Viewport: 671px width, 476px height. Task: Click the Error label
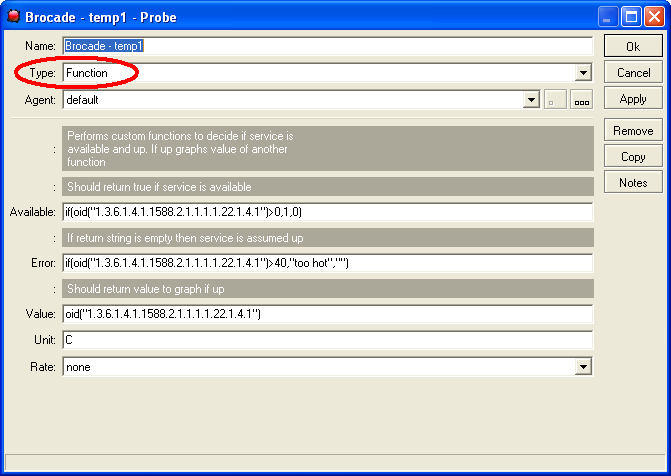pos(43,263)
